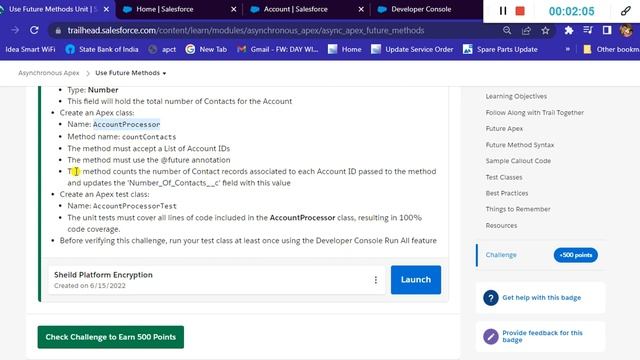Jump to Things to Remember section
The width and height of the screenshot is (640, 360).
(x=518, y=209)
